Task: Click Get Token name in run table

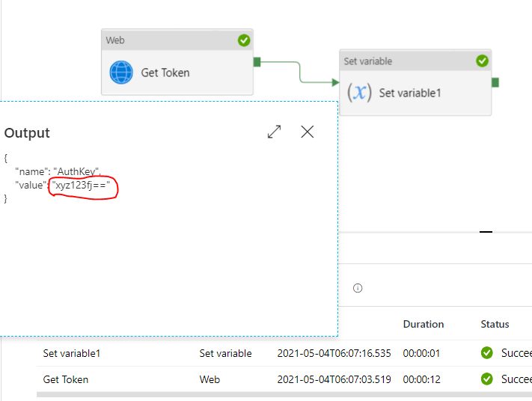Action: 66,379
